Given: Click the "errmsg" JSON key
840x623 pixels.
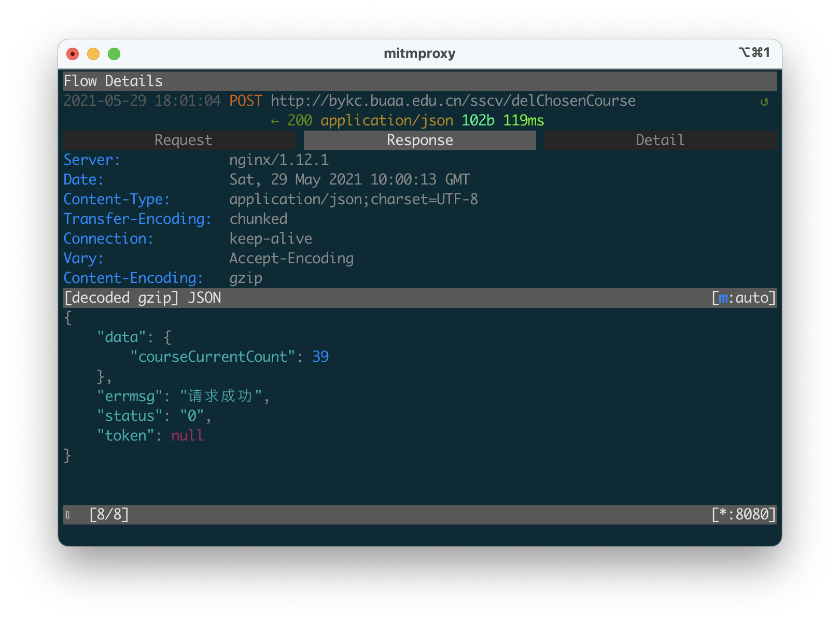Looking at the screenshot, I should tap(130, 397).
